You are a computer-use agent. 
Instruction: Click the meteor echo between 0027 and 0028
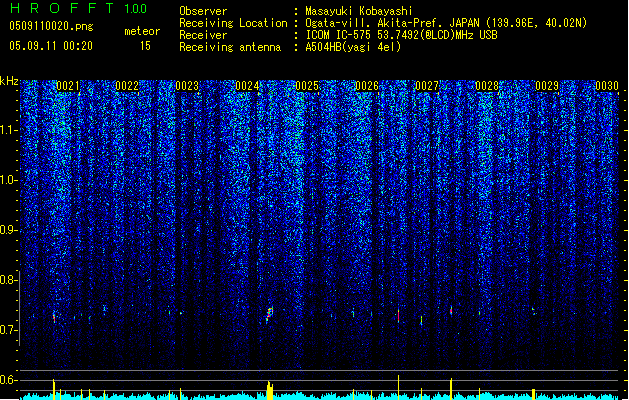pyautogui.click(x=451, y=311)
